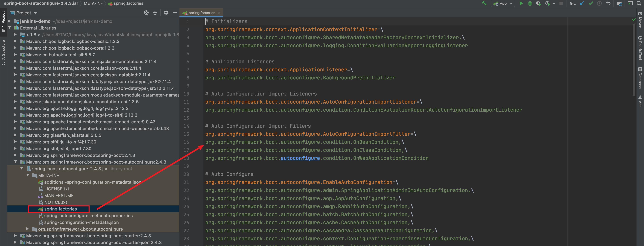Open the Project view selector dropdown
This screenshot has width=644, height=246.
click(23, 13)
